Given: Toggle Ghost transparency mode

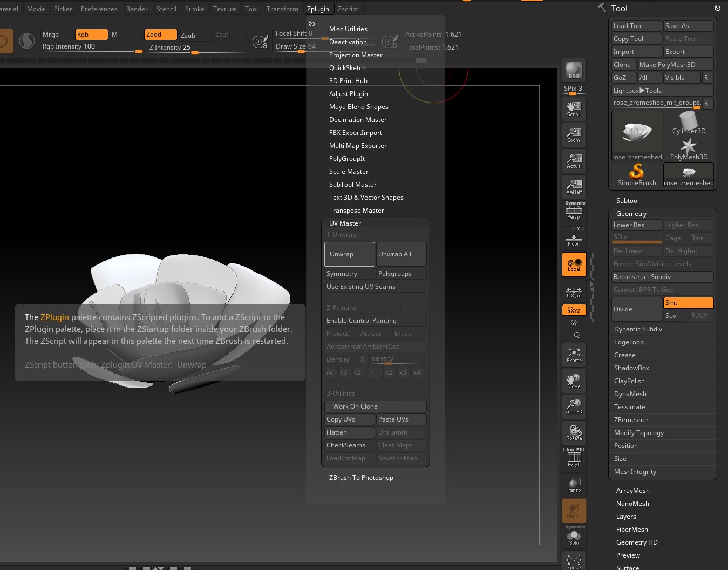Looking at the screenshot, I should (574, 511).
